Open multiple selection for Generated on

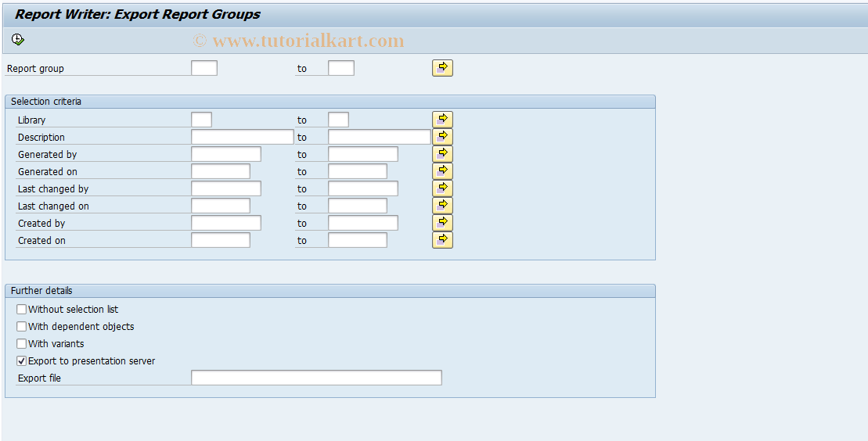point(442,171)
